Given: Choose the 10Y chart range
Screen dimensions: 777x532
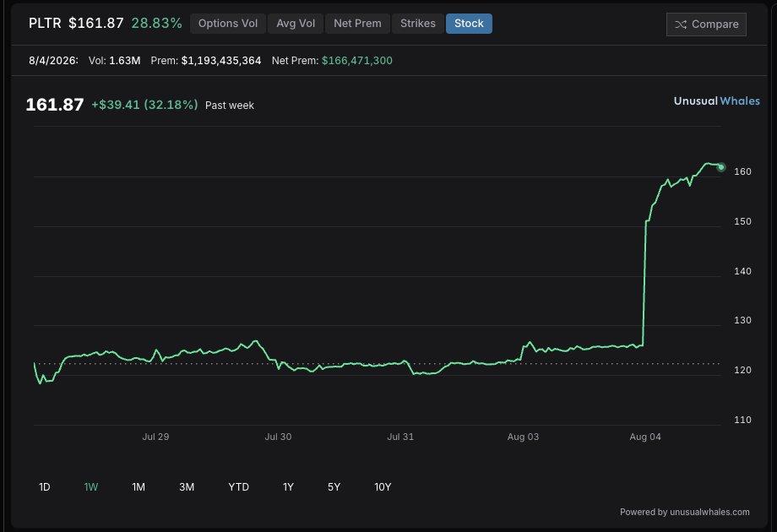Looking at the screenshot, I should [x=383, y=487].
